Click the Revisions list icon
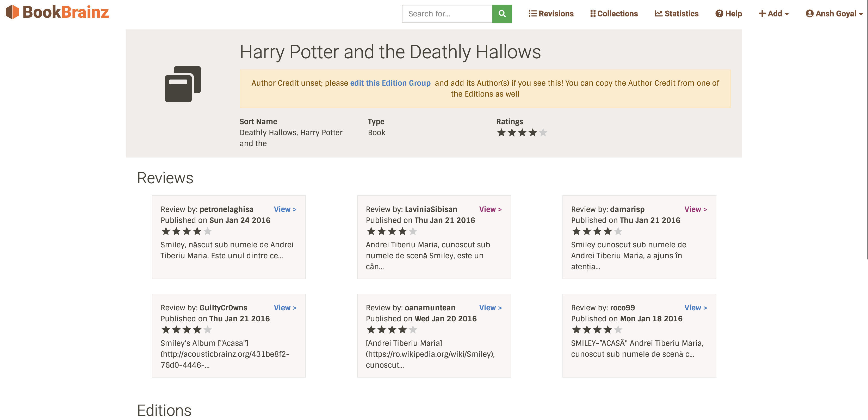The width and height of the screenshot is (868, 420). click(532, 14)
